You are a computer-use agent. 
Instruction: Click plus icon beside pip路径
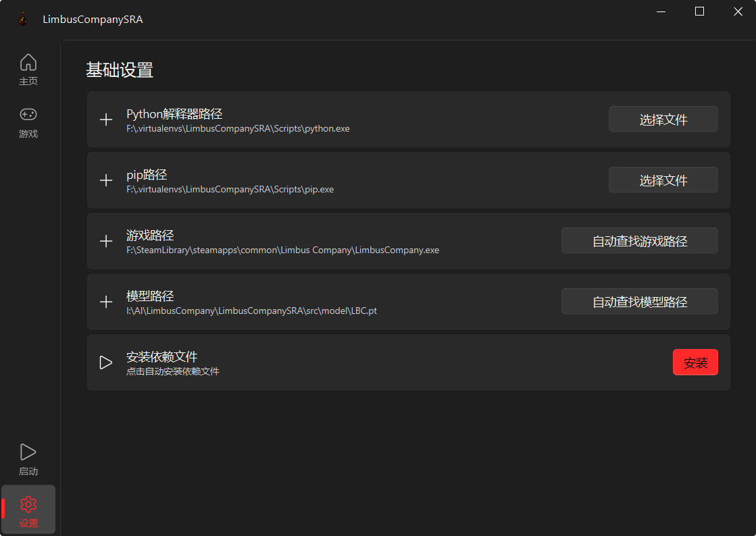pos(106,180)
